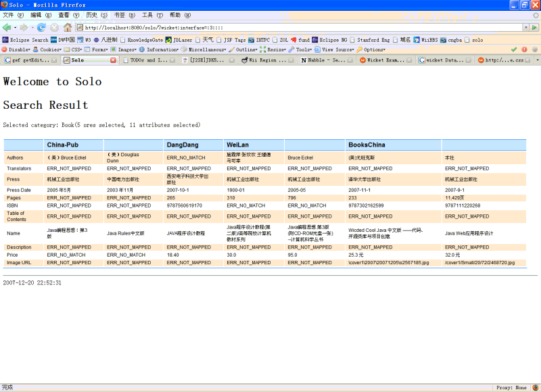
Task: Open the 历史 (S) menu
Action: 97,15
